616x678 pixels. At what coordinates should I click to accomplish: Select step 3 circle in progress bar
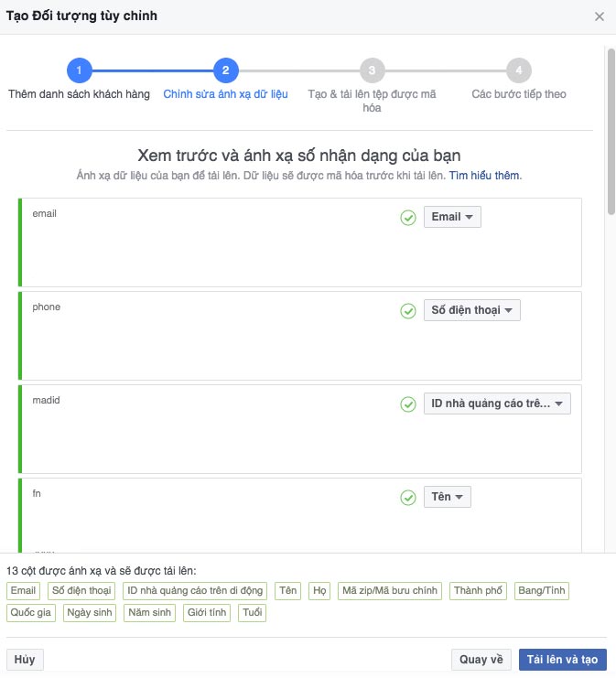[x=372, y=70]
